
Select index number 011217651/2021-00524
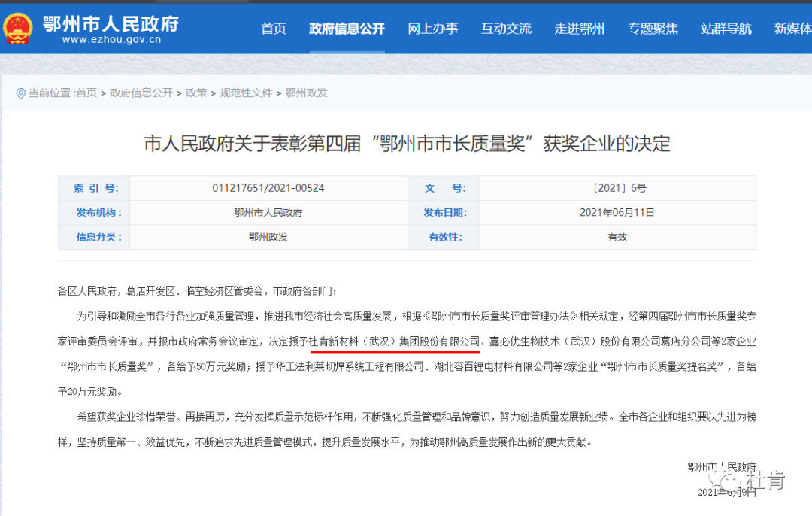(268, 188)
